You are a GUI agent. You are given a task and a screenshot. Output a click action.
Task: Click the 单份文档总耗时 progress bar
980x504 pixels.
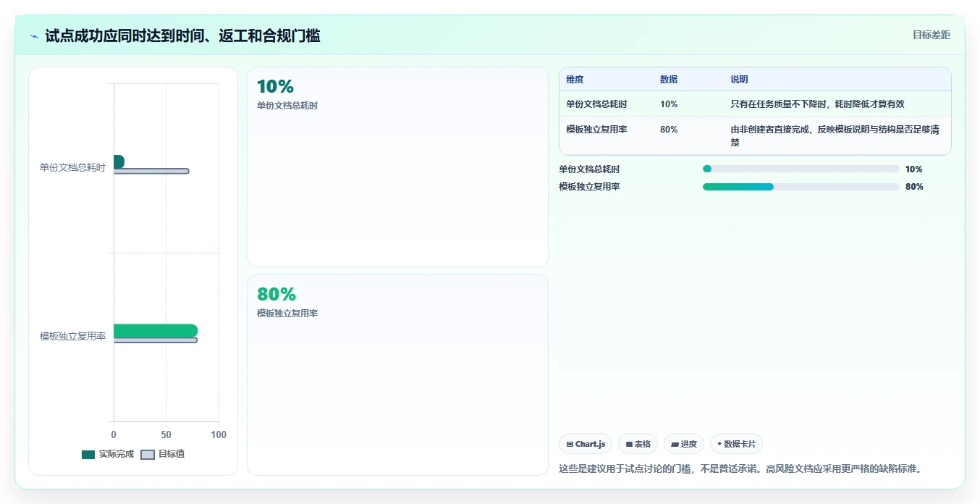[801, 169]
